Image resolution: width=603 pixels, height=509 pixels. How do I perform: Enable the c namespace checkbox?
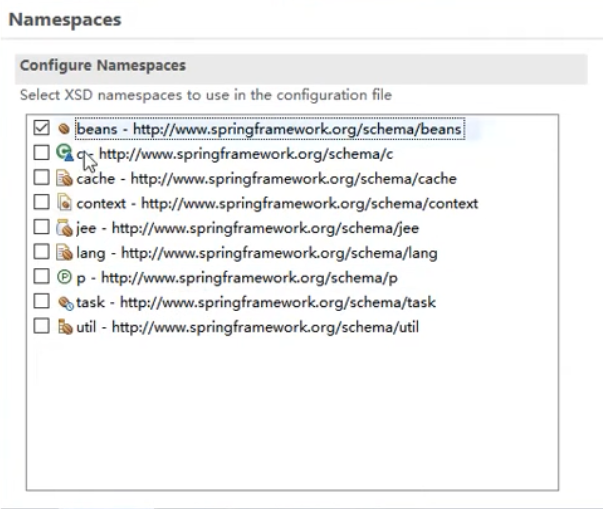(x=41, y=153)
